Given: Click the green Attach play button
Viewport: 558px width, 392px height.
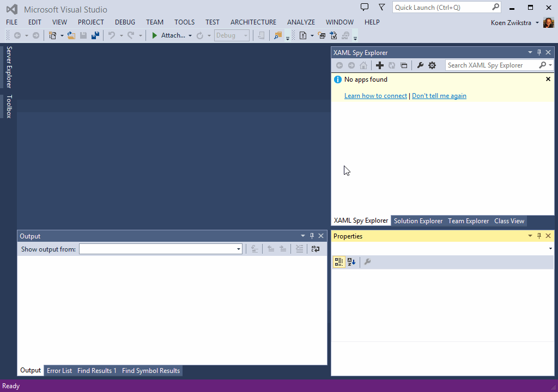Looking at the screenshot, I should point(154,35).
